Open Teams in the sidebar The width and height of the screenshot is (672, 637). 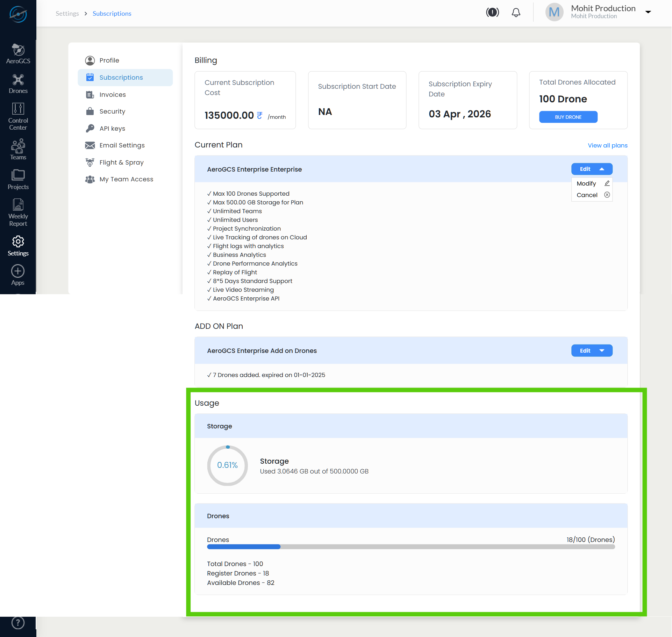click(x=18, y=150)
